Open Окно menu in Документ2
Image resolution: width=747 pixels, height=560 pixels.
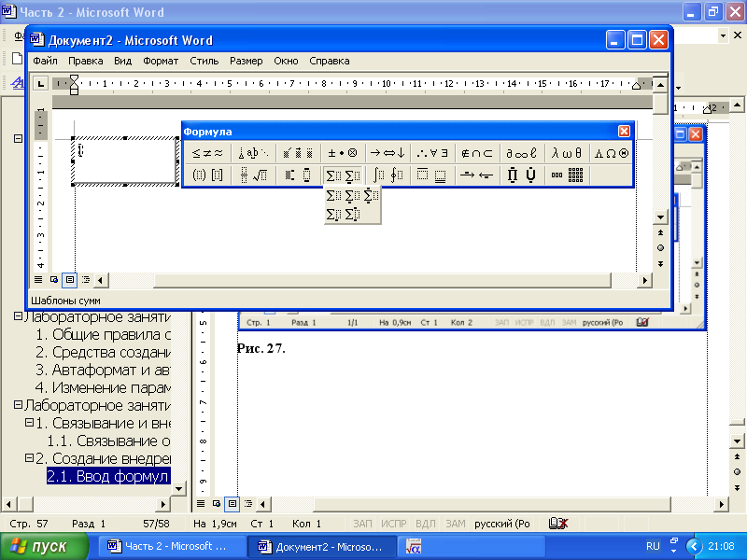(x=286, y=61)
